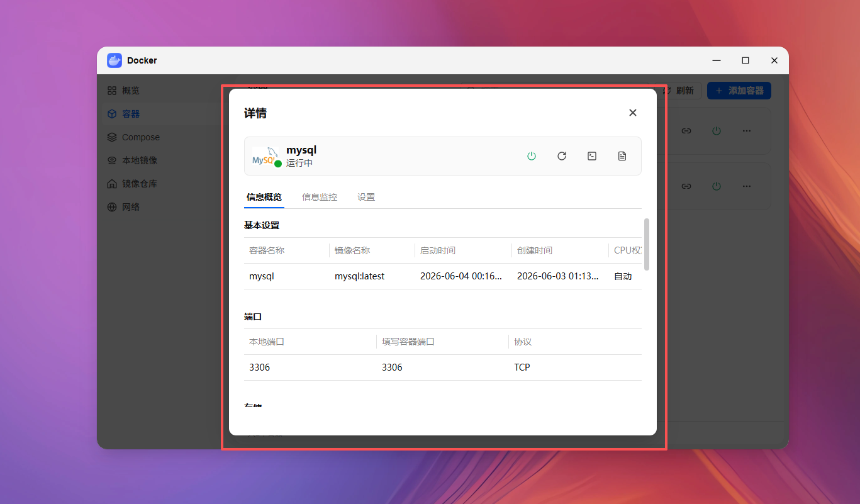Open the log document icon for mysql

[622, 156]
